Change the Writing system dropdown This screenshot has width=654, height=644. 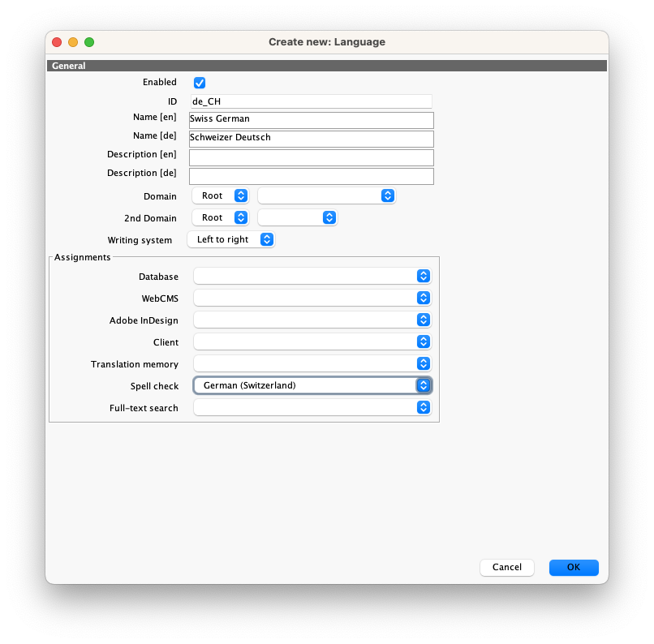pos(231,239)
